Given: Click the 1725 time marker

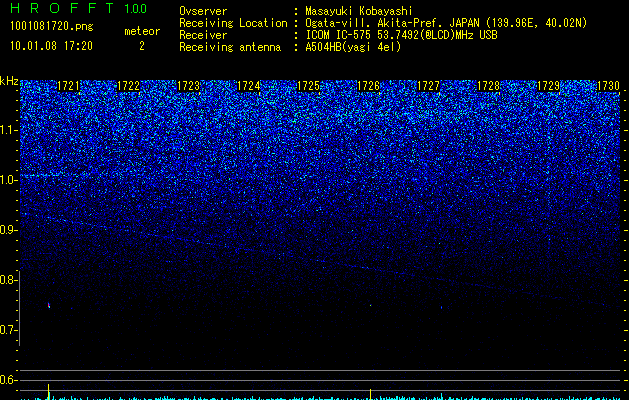Looking at the screenshot, I should click(x=308, y=86).
